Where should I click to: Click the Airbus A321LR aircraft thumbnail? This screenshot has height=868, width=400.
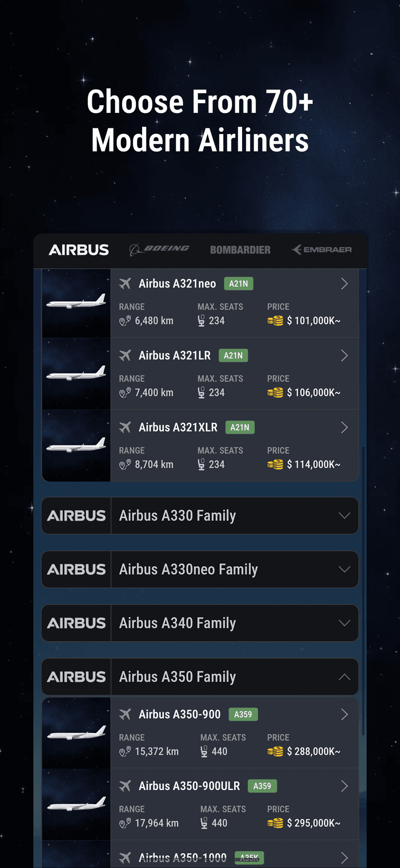pyautogui.click(x=76, y=374)
